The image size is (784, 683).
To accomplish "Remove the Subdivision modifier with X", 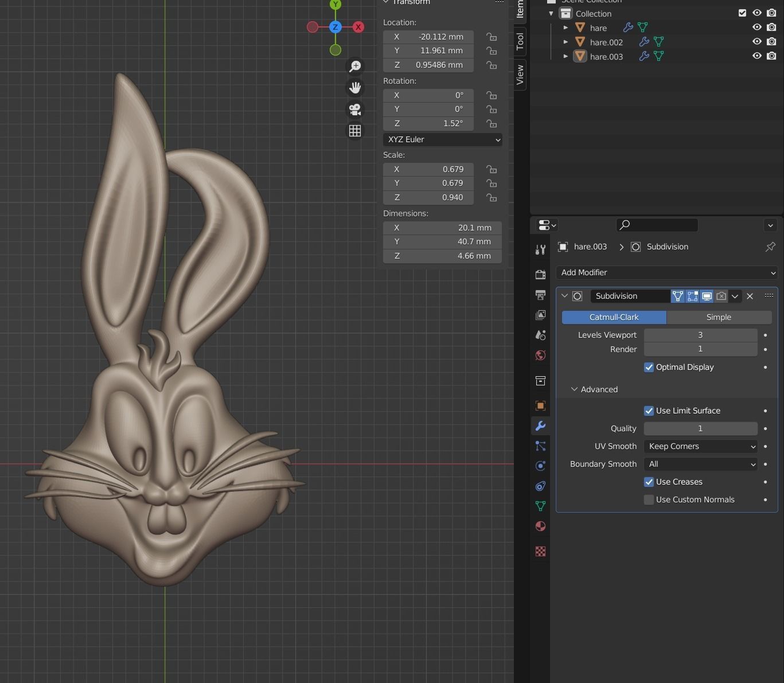I will (750, 296).
